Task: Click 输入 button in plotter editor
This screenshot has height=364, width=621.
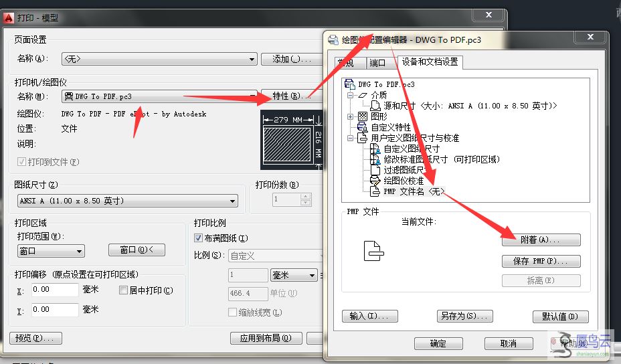Action: click(369, 316)
